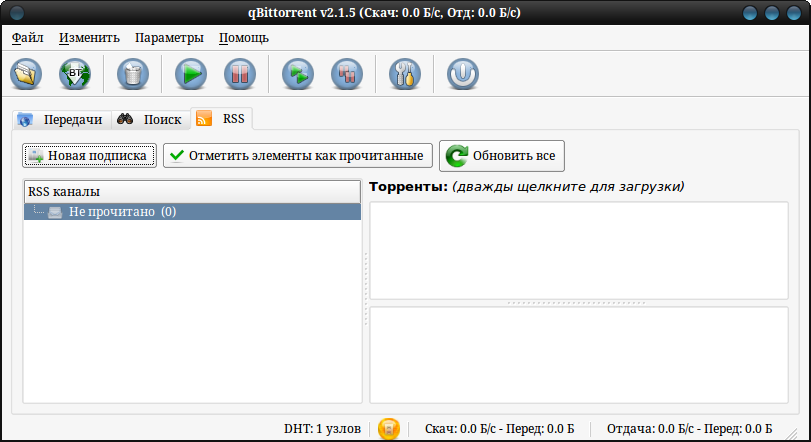811x442 pixels.
Task: Click the RSS каналы column header
Action: (192, 192)
